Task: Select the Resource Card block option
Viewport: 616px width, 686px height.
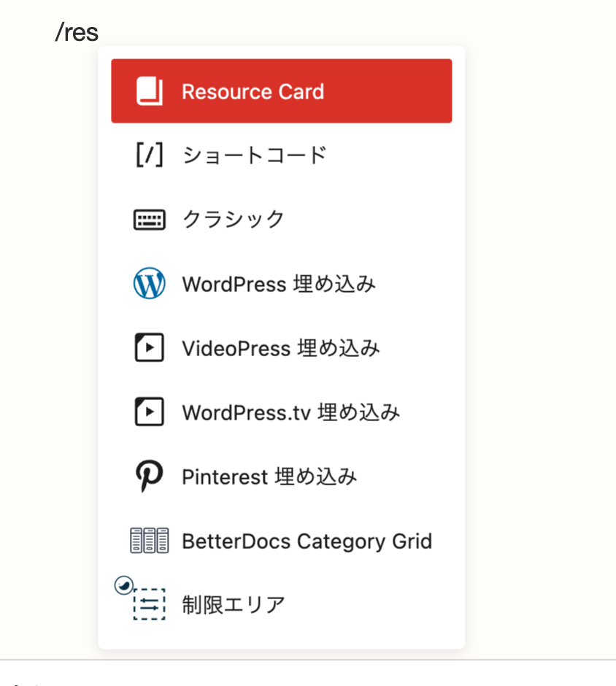Action: pos(281,91)
